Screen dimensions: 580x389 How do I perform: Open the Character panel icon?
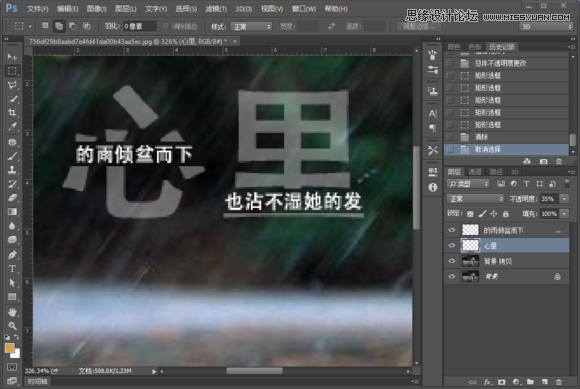tap(432, 114)
